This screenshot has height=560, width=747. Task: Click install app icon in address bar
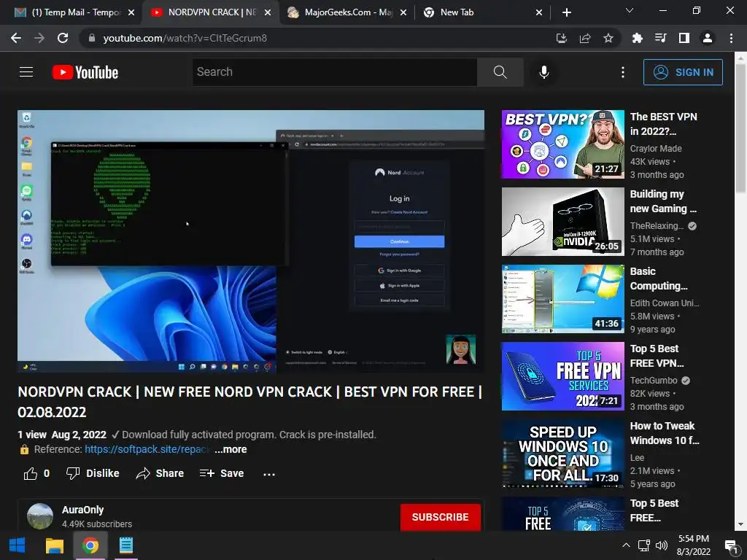coord(562,38)
